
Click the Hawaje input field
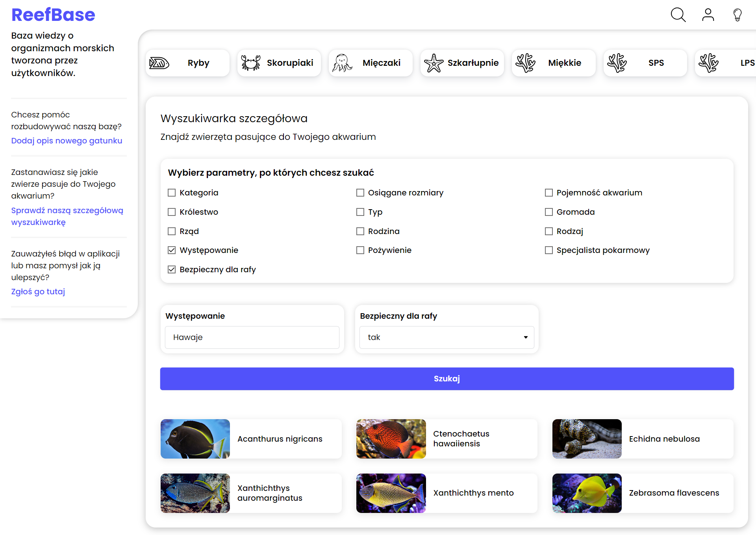coord(252,337)
